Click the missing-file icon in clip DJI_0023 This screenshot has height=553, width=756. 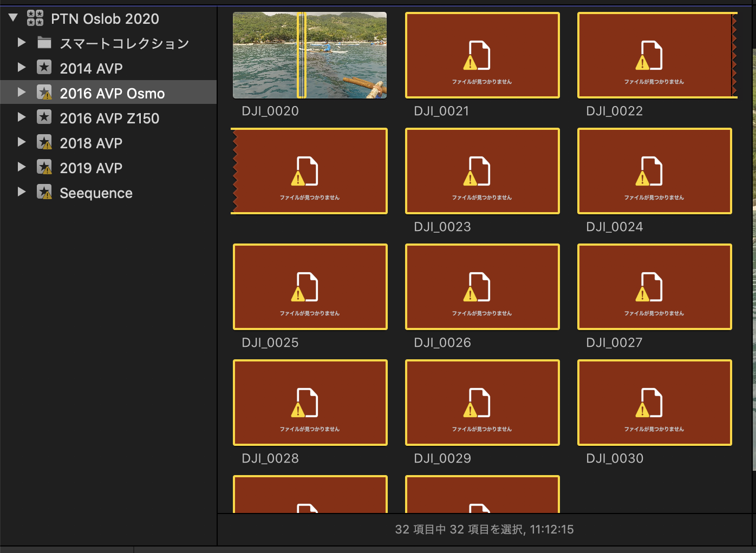(x=477, y=171)
